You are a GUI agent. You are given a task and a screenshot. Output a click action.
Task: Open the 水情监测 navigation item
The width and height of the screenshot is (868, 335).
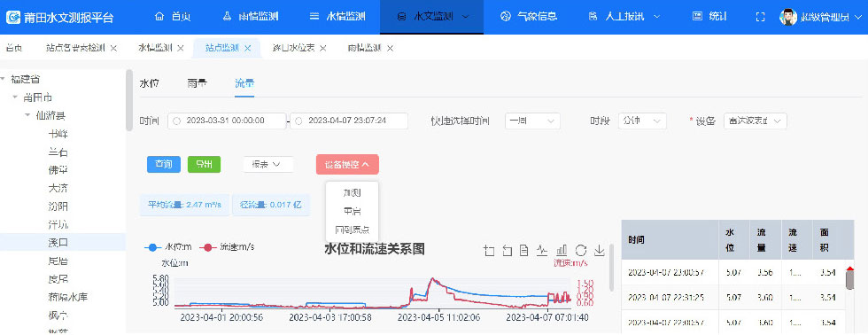337,17
